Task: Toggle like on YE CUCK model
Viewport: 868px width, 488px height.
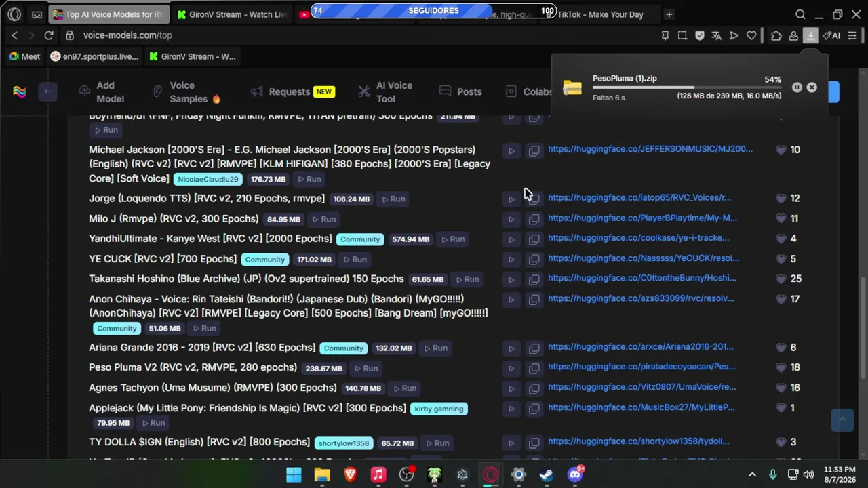Action: 781,258
